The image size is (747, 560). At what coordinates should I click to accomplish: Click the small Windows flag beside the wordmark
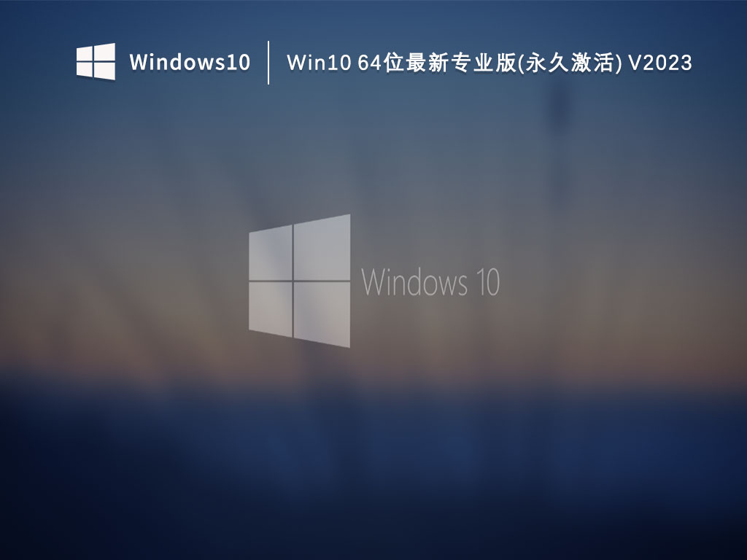(96, 61)
